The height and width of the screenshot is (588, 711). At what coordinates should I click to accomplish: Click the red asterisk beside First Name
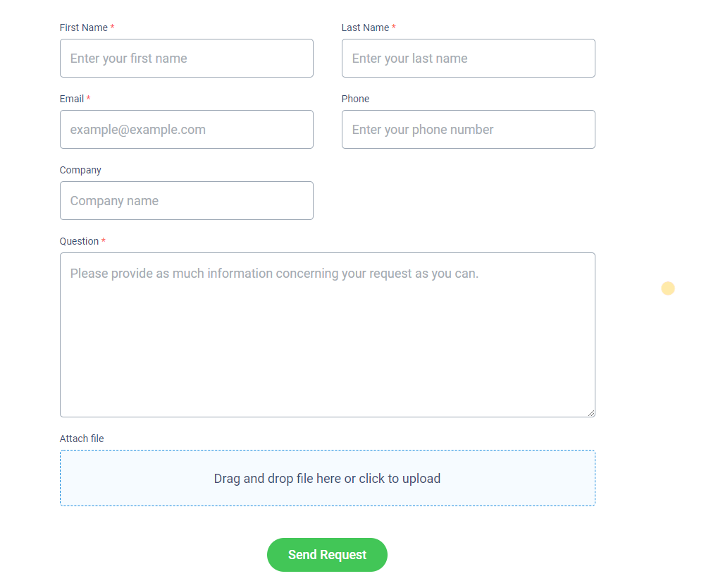tap(113, 27)
